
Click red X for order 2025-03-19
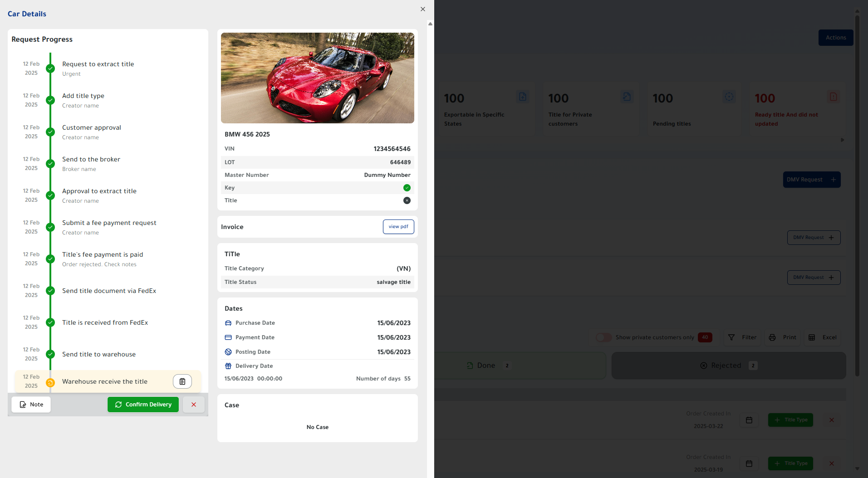point(832,463)
